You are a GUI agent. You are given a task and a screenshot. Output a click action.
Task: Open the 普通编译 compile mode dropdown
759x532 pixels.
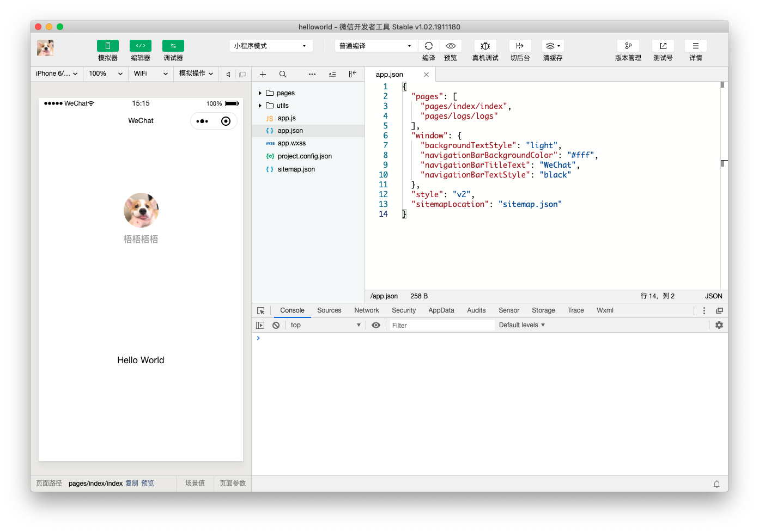(x=376, y=46)
